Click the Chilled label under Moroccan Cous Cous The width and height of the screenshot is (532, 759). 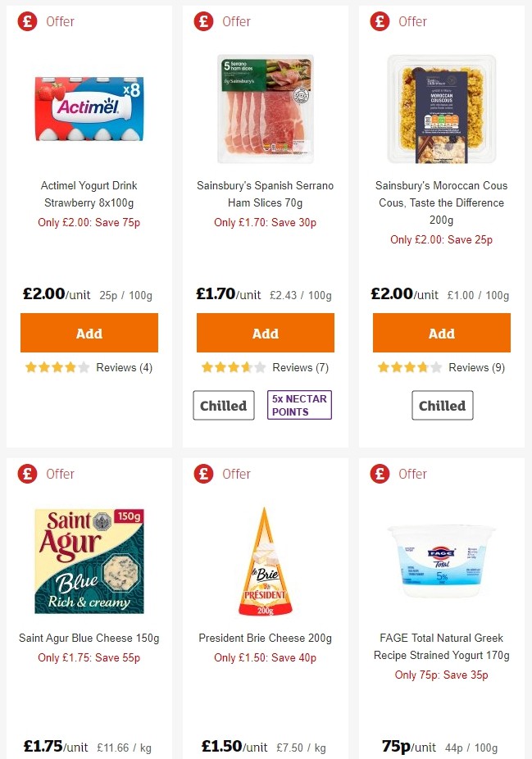442,405
